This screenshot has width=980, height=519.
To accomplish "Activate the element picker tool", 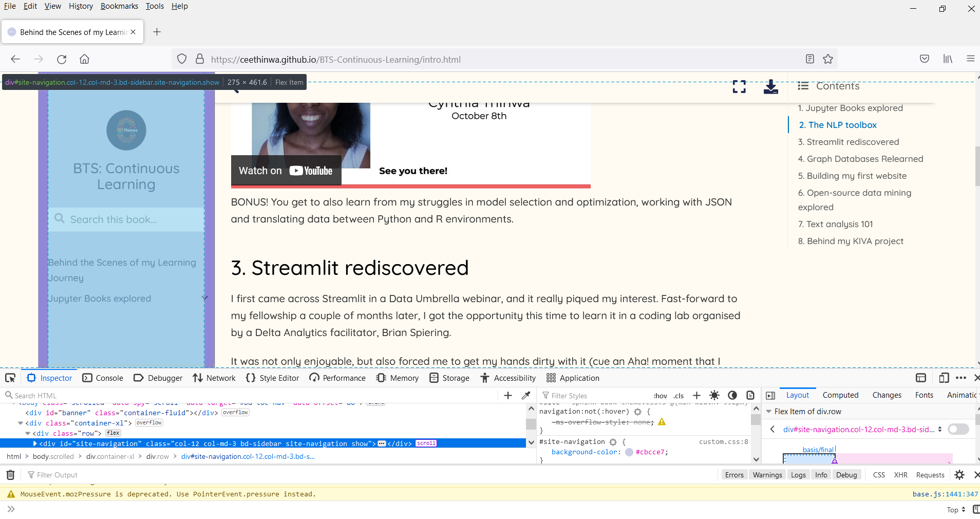I will 10,378.
